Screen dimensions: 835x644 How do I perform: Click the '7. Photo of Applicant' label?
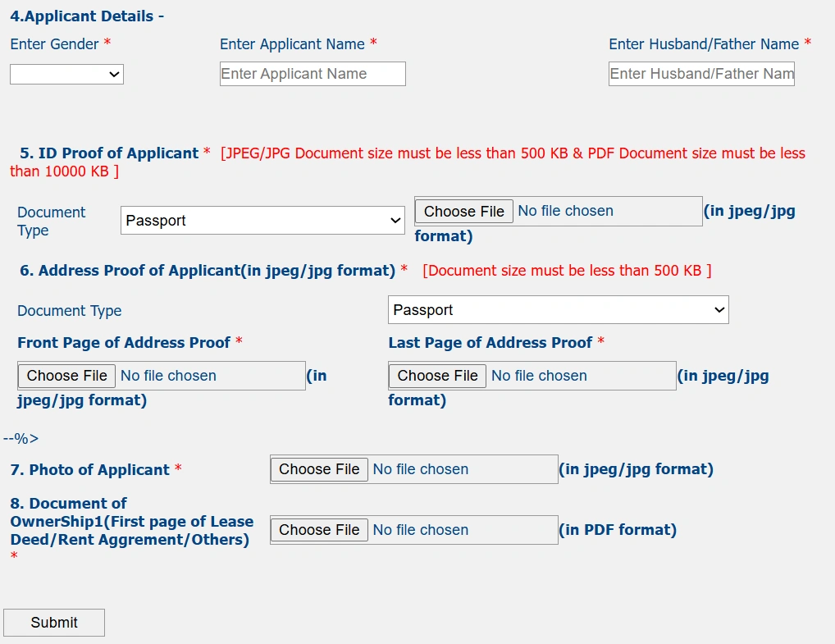pos(89,470)
